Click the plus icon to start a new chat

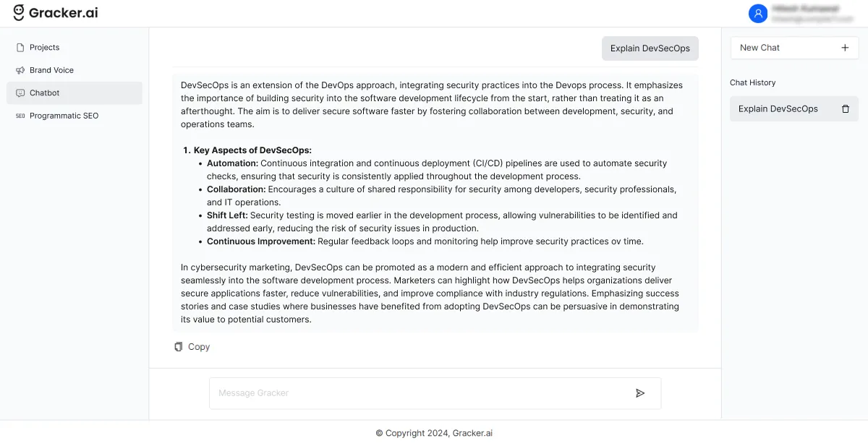click(x=845, y=48)
